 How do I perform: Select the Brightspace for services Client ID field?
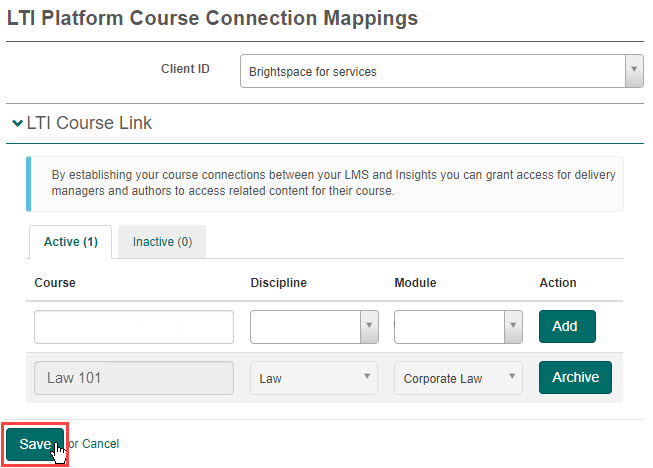(432, 71)
